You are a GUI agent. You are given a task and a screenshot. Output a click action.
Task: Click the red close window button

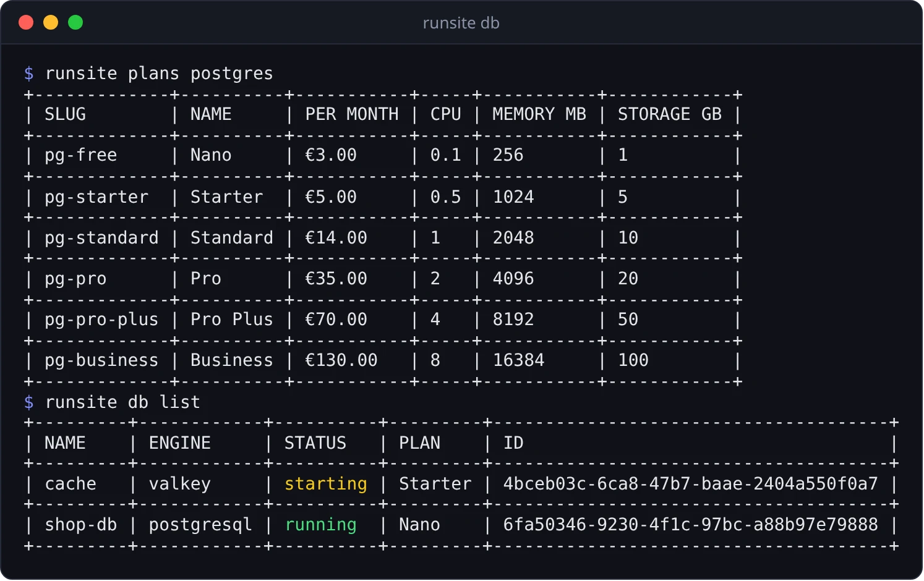point(26,23)
